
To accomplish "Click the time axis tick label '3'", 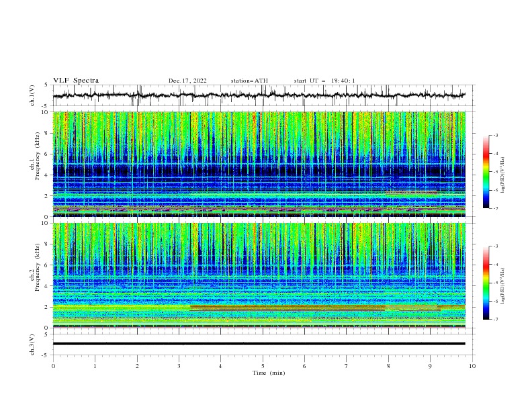I will [x=179, y=366].
